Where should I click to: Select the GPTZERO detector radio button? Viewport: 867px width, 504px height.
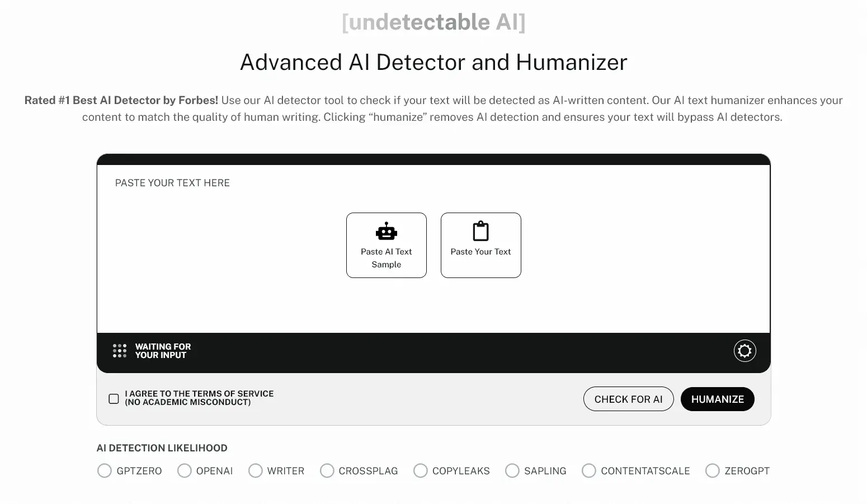click(105, 470)
